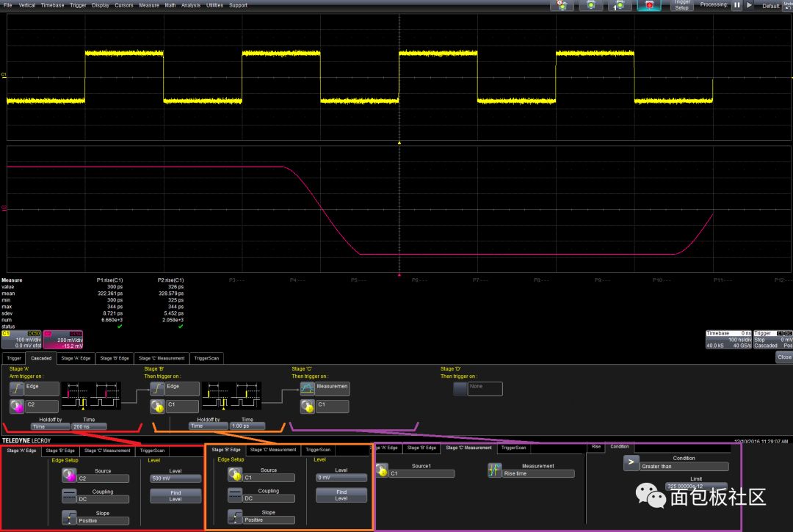Click the C1 channel descriptor box
This screenshot has height=532, width=793.
pyautogui.click(x=20, y=339)
